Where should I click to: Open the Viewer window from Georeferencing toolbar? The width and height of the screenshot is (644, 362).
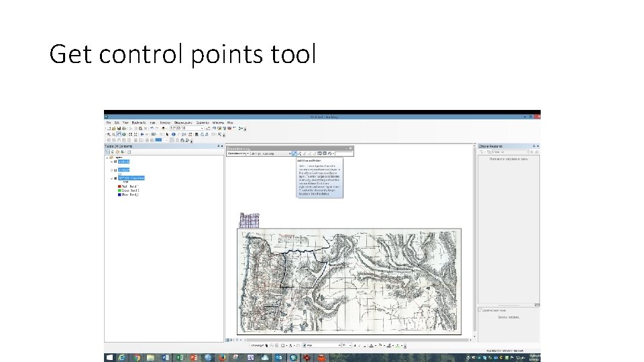coord(319,154)
